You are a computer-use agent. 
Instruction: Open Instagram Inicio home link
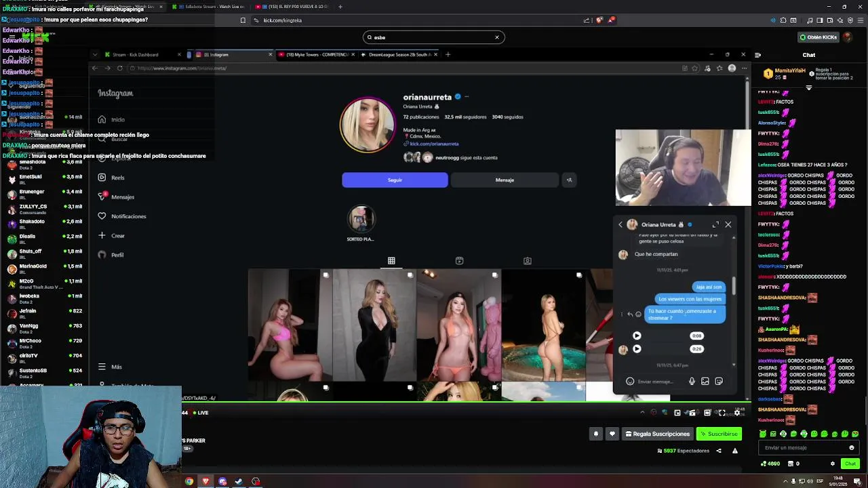[111, 119]
